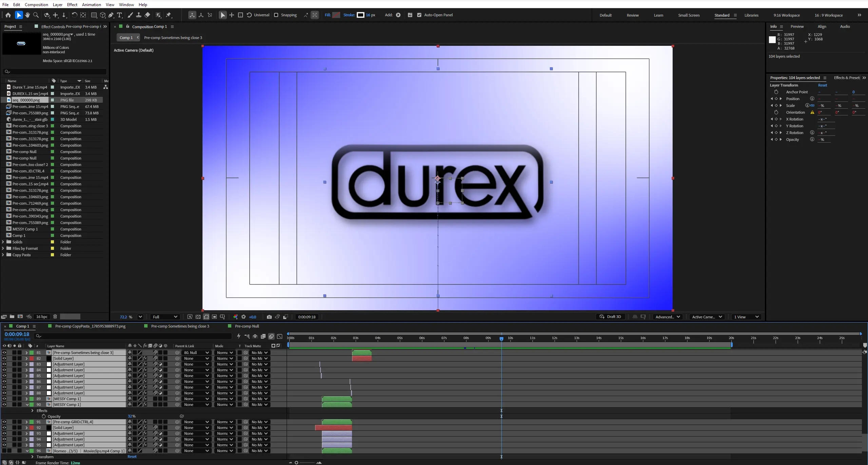
Task: Expand Transform group under layer 96
Action: coord(33,457)
